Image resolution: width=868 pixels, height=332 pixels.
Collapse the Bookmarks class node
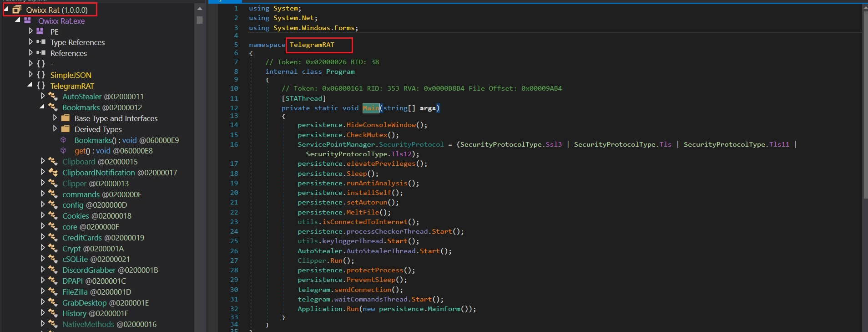click(42, 107)
